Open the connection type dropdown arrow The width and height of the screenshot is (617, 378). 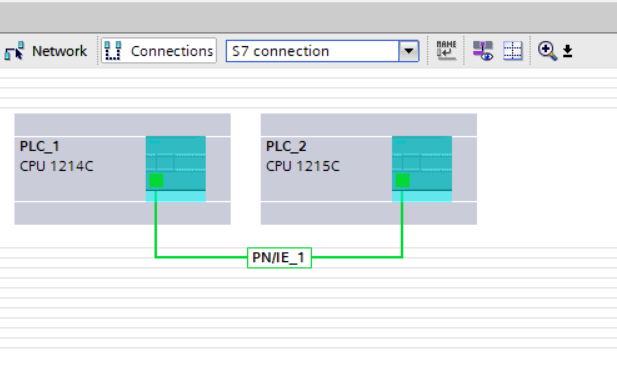408,51
